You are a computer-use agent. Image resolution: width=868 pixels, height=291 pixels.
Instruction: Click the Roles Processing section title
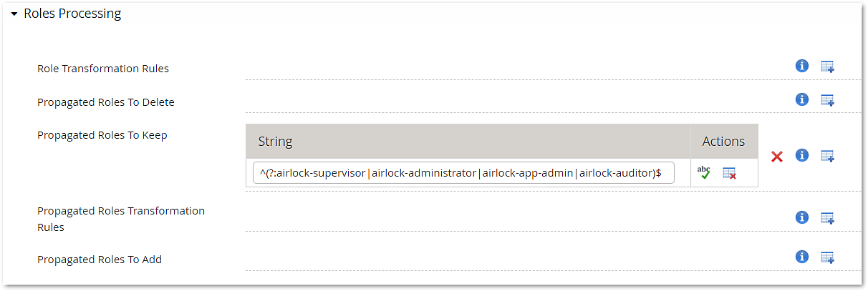pos(72,14)
